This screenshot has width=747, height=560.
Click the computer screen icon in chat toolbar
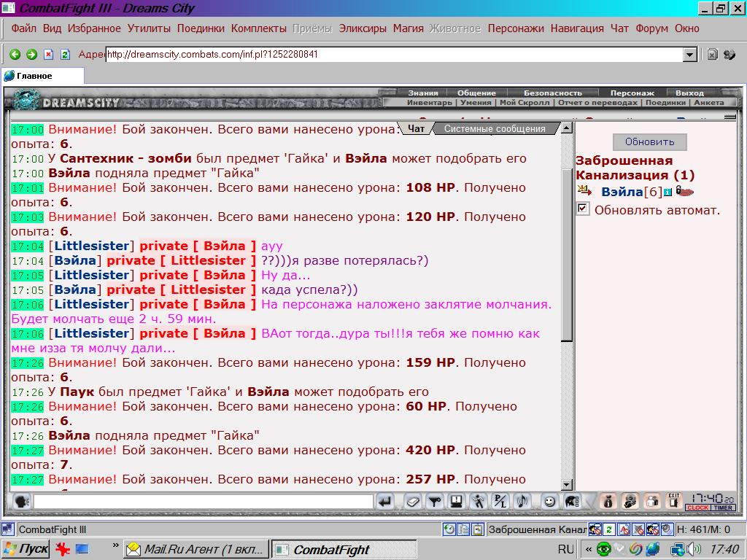(457, 502)
